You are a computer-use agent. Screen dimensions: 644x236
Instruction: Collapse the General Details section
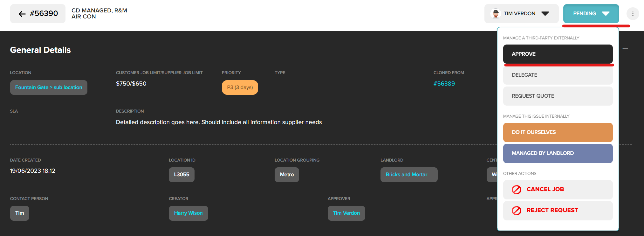coord(625,49)
